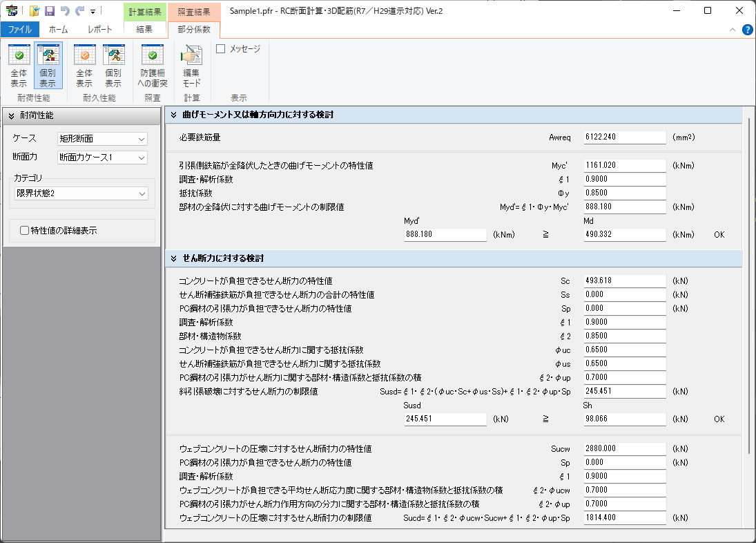Click the Md value field 490.332
The height and width of the screenshot is (543, 756).
[625, 234]
